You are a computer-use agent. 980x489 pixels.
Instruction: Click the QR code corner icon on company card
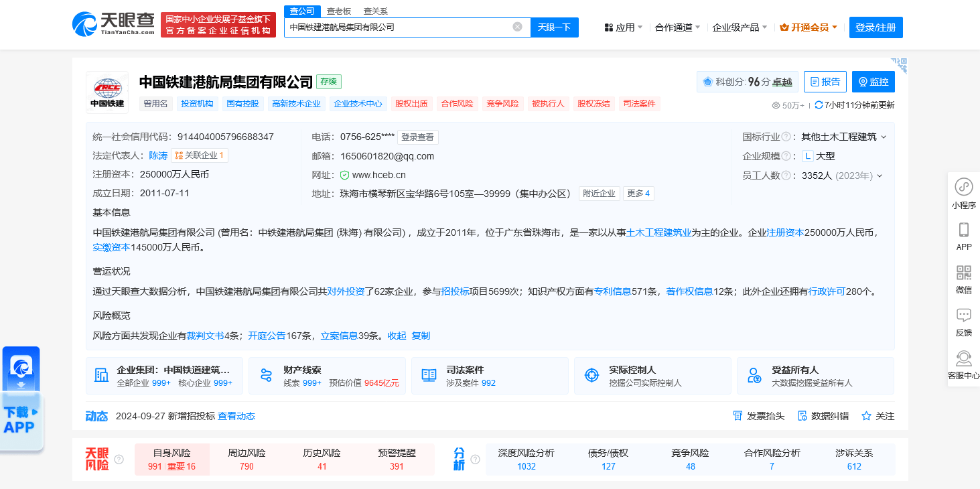pyautogui.click(x=899, y=65)
